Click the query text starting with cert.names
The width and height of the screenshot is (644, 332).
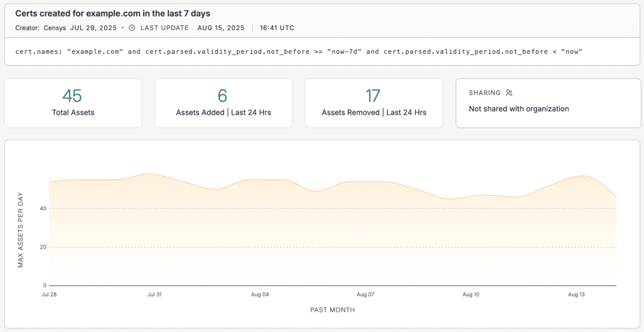pyautogui.click(x=299, y=52)
